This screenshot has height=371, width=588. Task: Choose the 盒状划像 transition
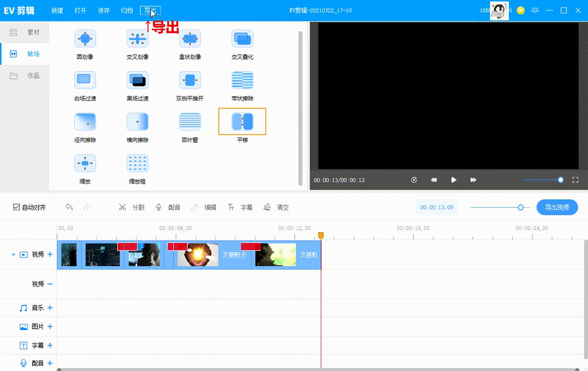(x=190, y=39)
